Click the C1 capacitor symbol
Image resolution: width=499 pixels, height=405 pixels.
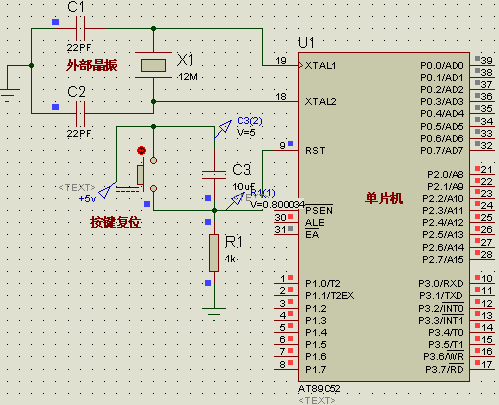80,29
